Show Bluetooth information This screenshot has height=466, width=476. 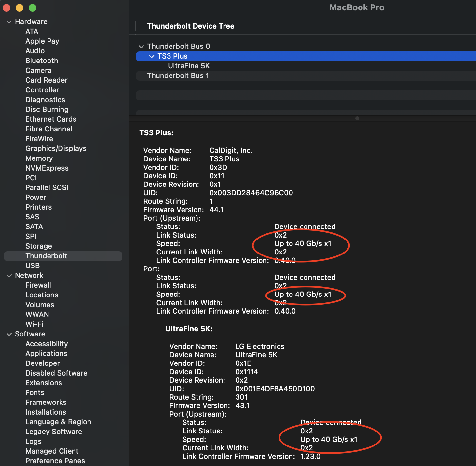click(42, 61)
